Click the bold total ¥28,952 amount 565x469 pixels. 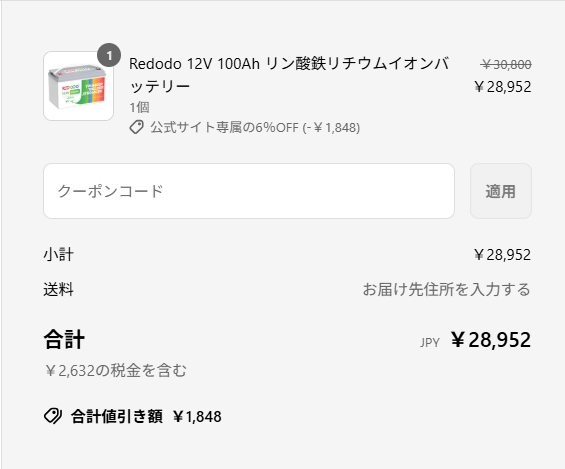click(491, 339)
